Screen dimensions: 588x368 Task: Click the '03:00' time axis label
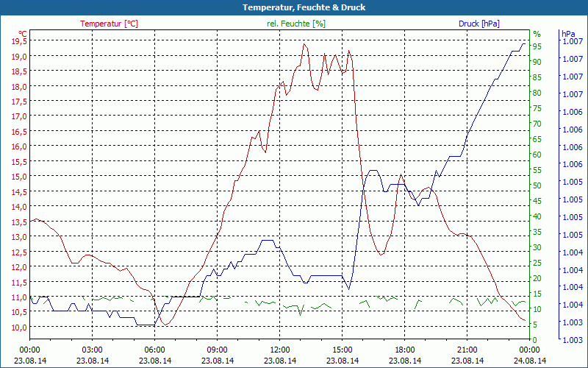[93, 350]
